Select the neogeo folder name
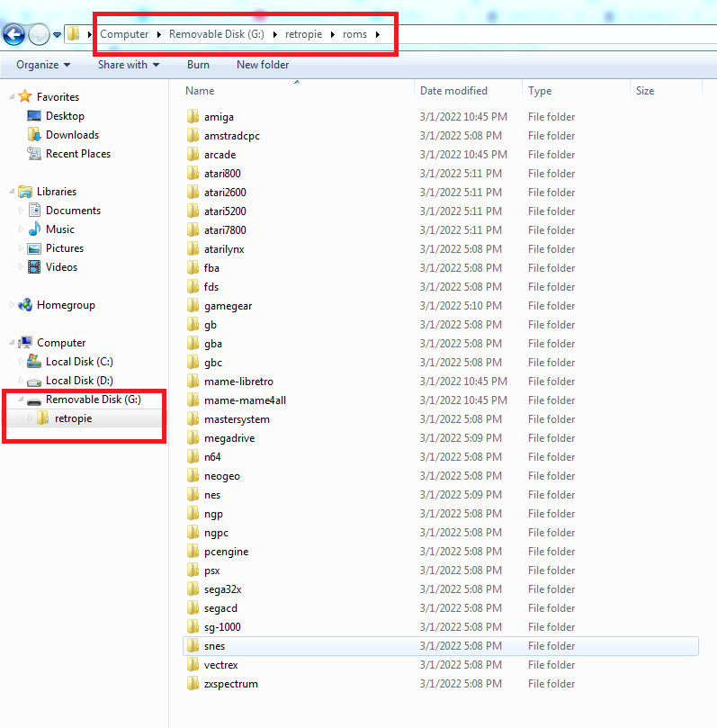Viewport: 717px width, 728px height. (222, 476)
